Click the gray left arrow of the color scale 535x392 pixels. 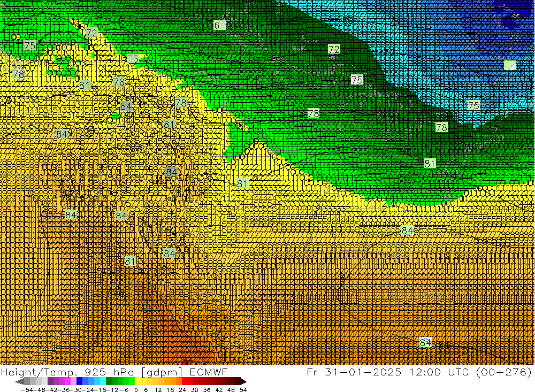coord(20,382)
